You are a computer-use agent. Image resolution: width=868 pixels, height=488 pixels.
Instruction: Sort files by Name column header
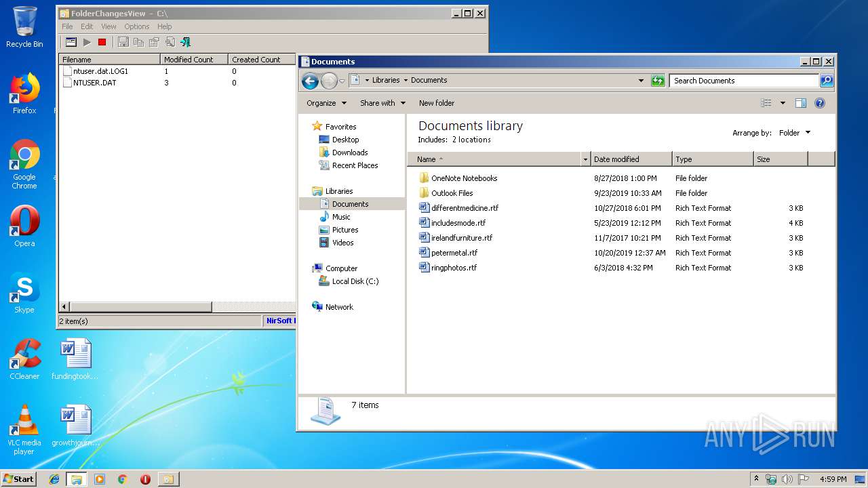click(494, 159)
